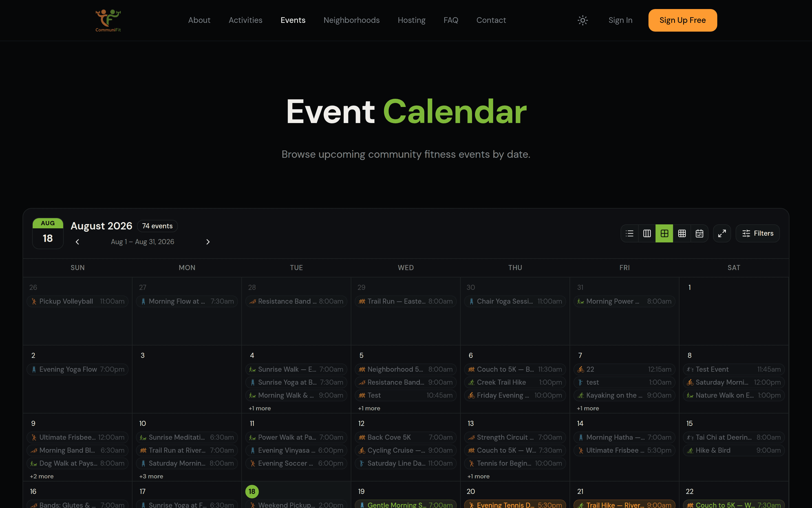This screenshot has width=812, height=508.
Task: Select the highlighted green month grid view
Action: click(x=664, y=233)
